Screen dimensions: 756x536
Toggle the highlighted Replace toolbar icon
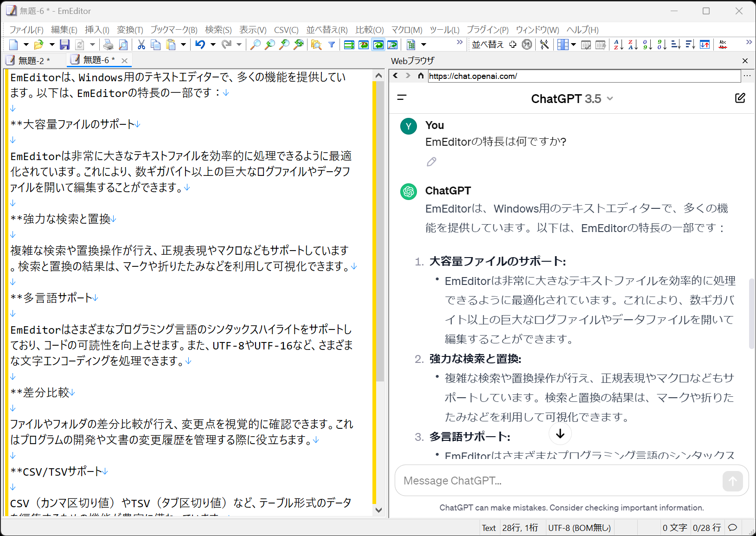pos(379,45)
